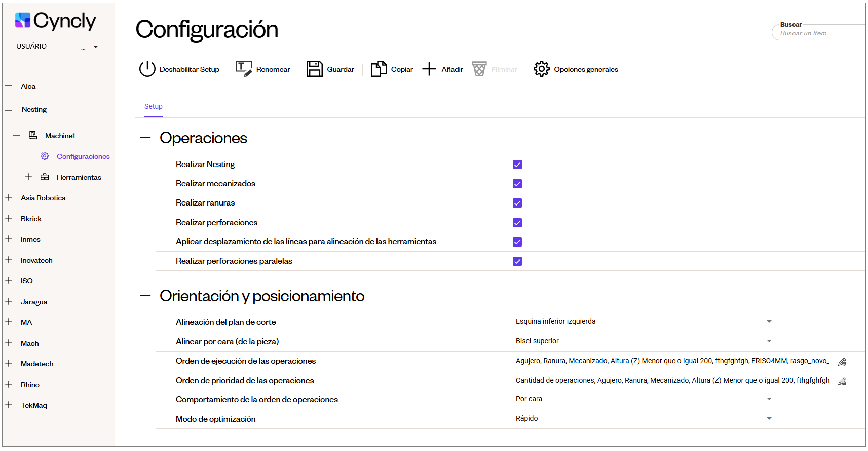The image size is (868, 451).
Task: Click the Copiar documents icon
Action: click(379, 69)
